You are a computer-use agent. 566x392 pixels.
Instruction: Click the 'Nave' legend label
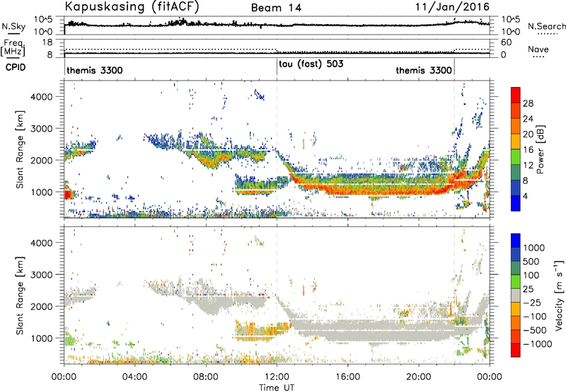tap(538, 50)
